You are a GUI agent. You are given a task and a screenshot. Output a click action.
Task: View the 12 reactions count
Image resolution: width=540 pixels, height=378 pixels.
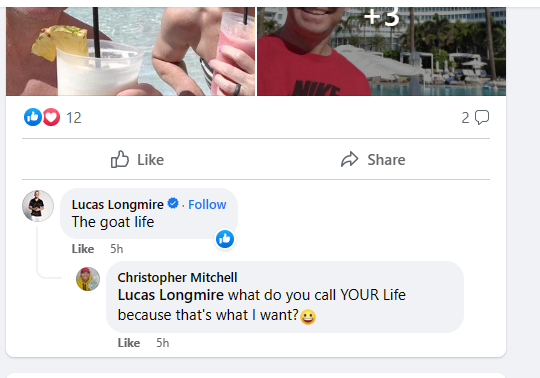point(74,118)
